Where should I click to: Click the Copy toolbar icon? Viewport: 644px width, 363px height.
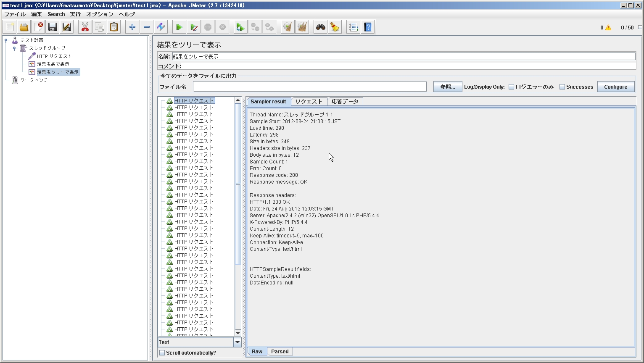pos(100,27)
